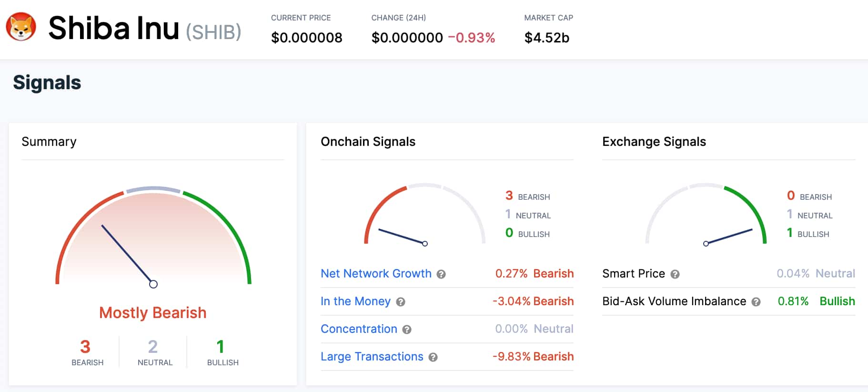Open the Net Network Growth help icon
The image size is (868, 392).
(441, 274)
